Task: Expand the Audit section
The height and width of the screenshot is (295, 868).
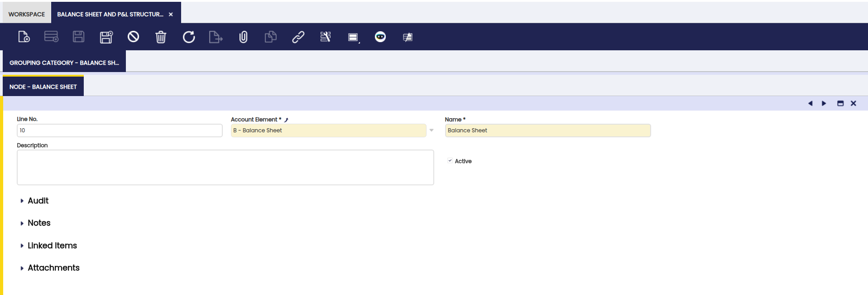Action: coord(38,201)
